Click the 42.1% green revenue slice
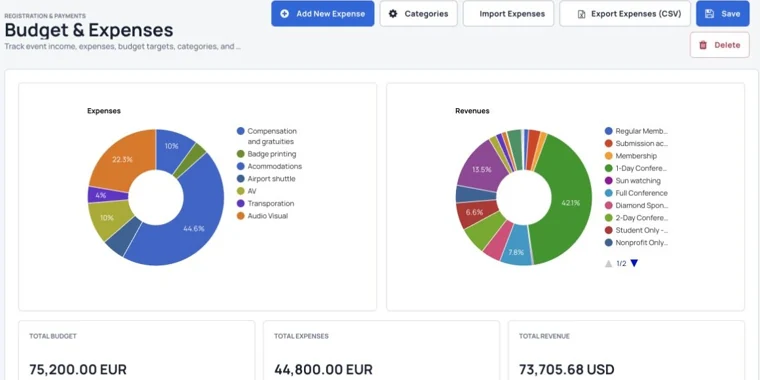Viewport: 760px width, 380px height. 570,203
